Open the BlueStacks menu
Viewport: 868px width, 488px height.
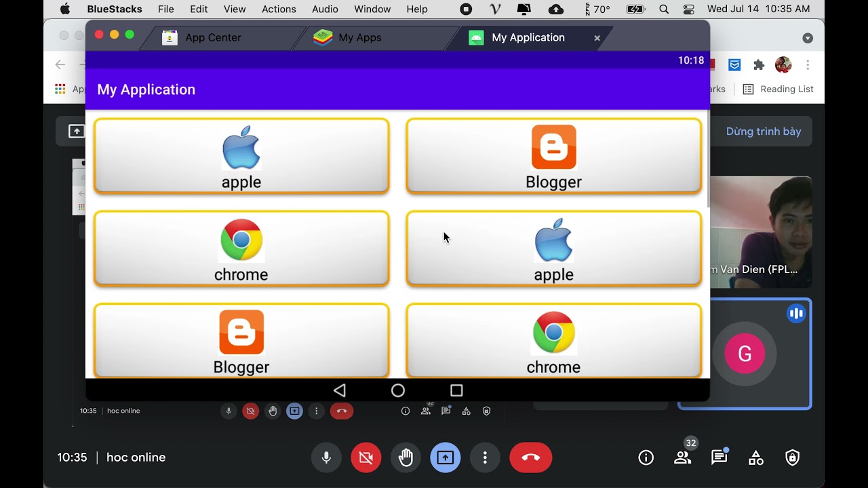pos(115,9)
